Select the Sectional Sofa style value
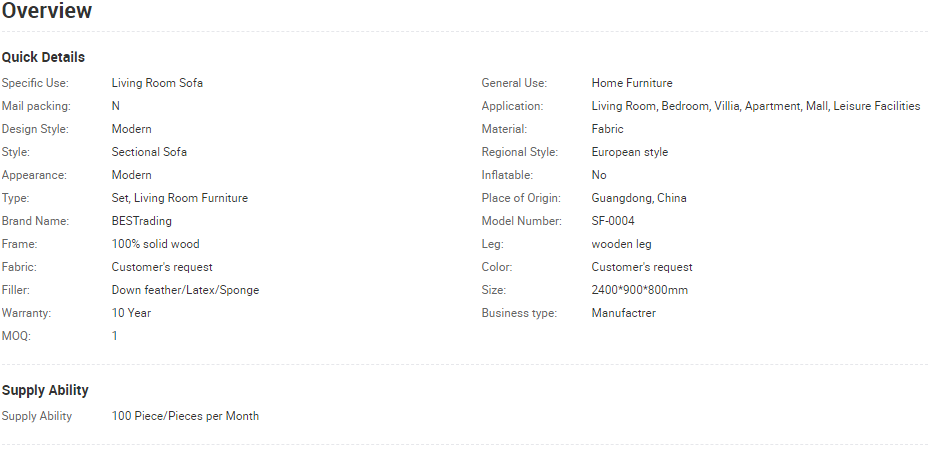The image size is (934, 452). [x=149, y=152]
